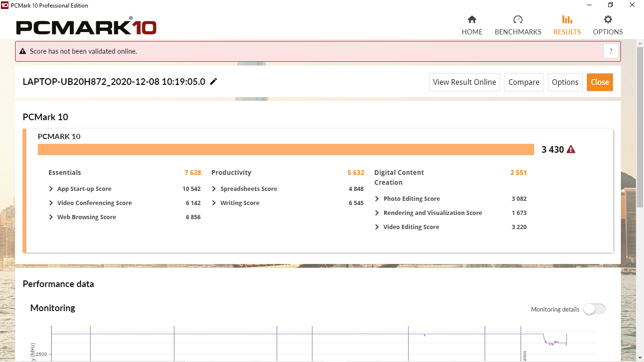Click 'Score has not been validated online' message
Screen dimensions: 644x362
pos(83,51)
